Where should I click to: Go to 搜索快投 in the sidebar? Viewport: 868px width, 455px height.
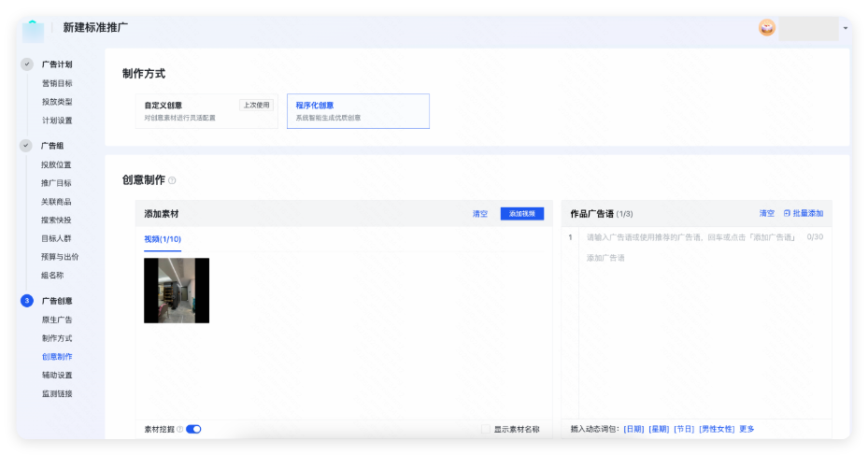(x=56, y=220)
